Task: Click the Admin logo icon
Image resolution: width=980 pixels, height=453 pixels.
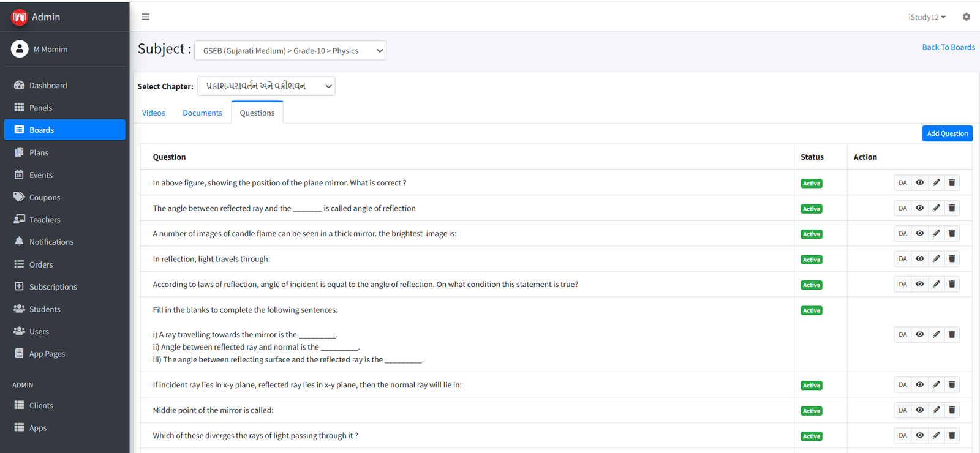Action: [x=19, y=17]
